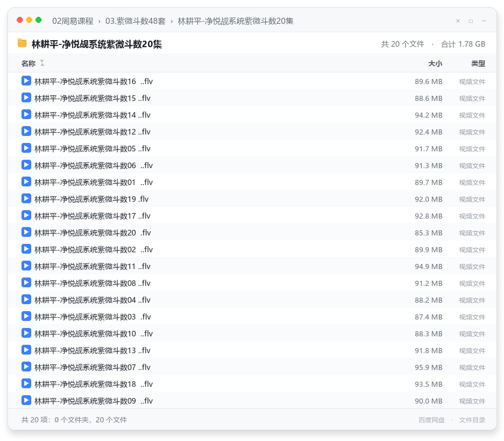Screen dimensions: 504x441
Task: Sort by the 名称 column header
Action: click(x=28, y=64)
